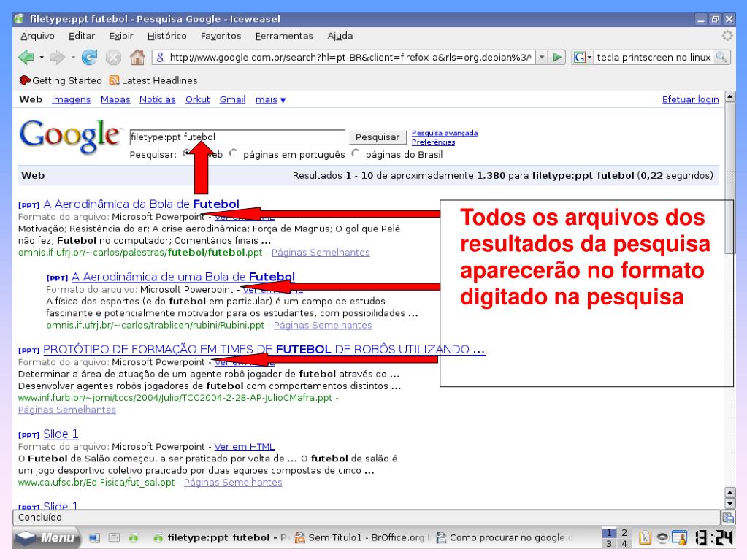Switch to 'Sem Título1 - BrOffice.org' taskbar window
747x560 pixels.
360,537
